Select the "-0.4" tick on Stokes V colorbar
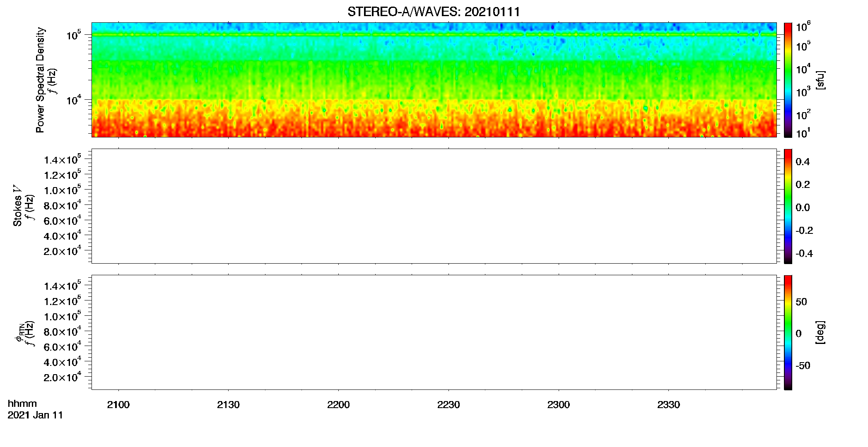This screenshot has height=447, width=868. 804,254
